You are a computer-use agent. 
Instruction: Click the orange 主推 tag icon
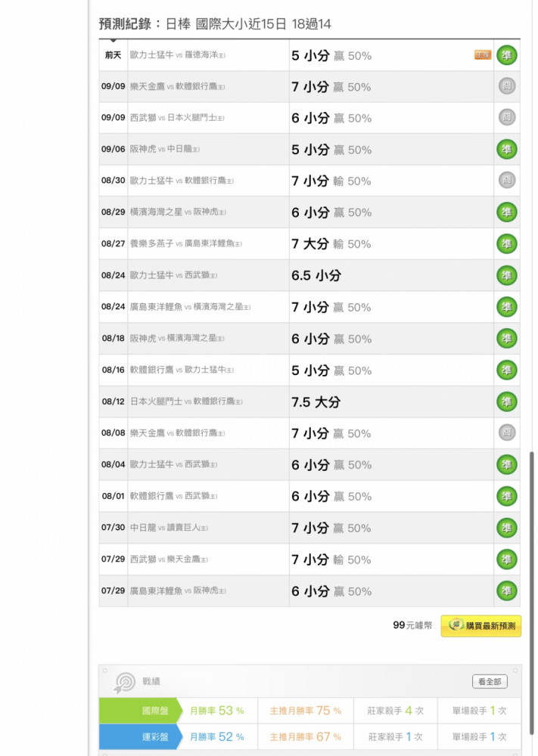482,55
